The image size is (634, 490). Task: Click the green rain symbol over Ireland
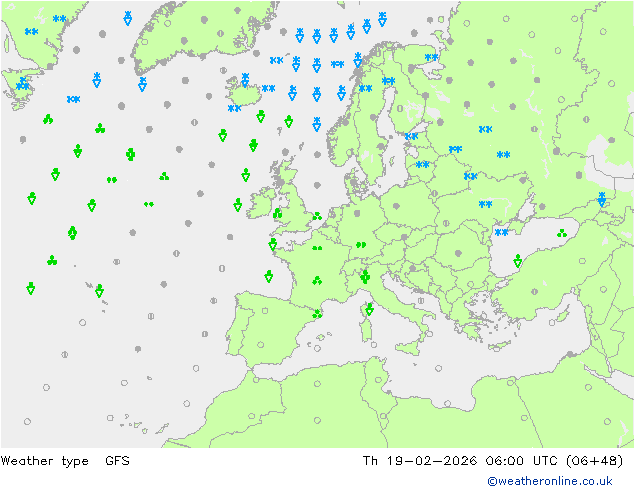[x=277, y=213]
